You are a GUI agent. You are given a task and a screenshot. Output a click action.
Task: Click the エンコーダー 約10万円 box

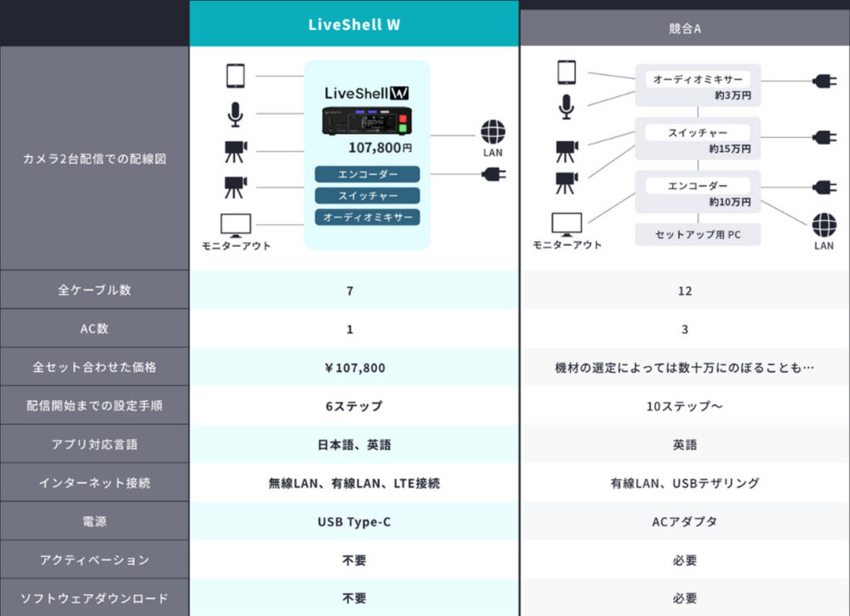[x=697, y=192]
